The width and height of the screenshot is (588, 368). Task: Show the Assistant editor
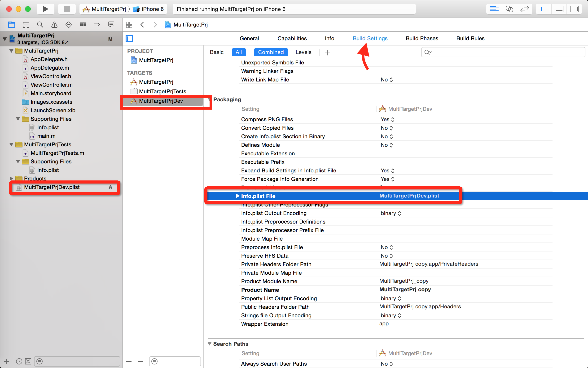(509, 9)
